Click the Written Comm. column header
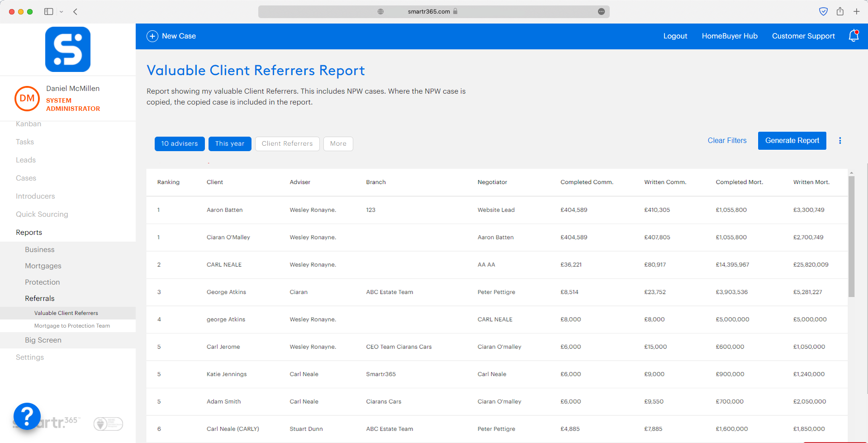The width and height of the screenshot is (868, 443). coord(665,182)
